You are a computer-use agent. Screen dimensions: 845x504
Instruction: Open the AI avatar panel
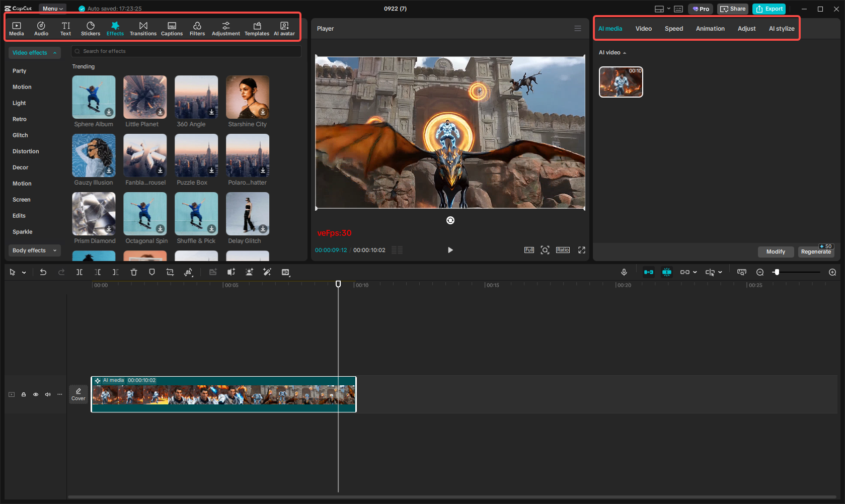[x=284, y=29]
